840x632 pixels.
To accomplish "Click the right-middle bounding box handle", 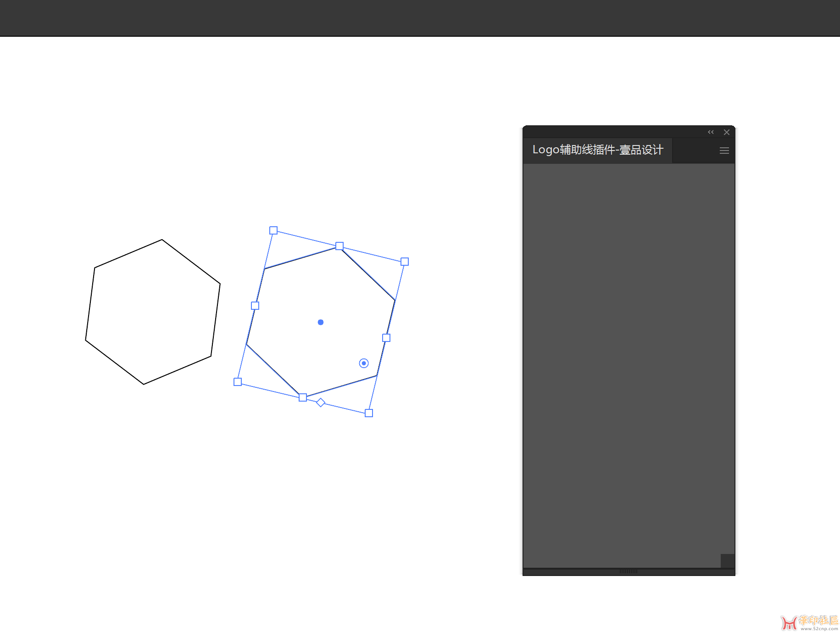I will tap(386, 338).
